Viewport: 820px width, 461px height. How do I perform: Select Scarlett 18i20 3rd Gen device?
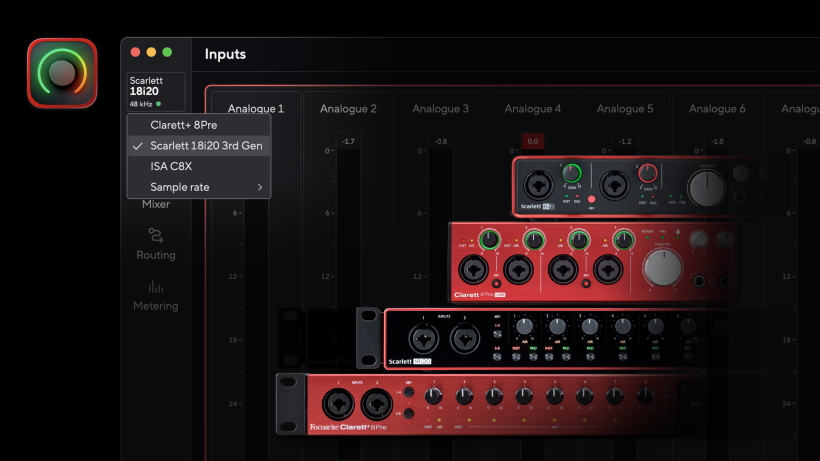coord(199,146)
